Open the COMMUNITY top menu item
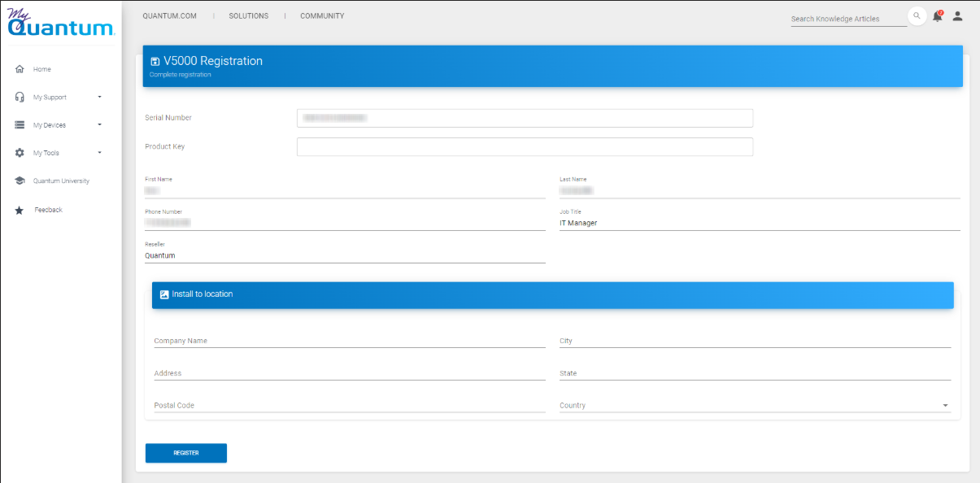Image resolution: width=980 pixels, height=483 pixels. 322,16
